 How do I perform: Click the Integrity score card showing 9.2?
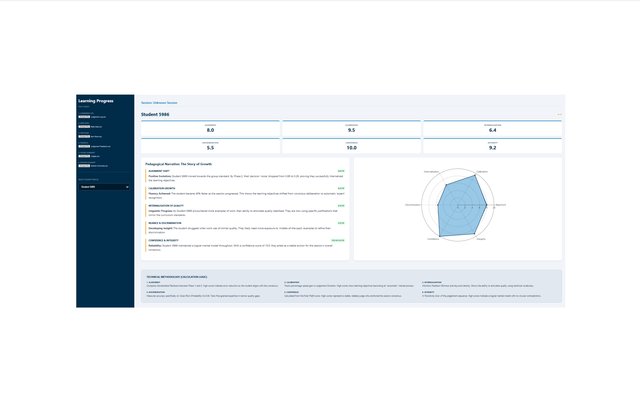pos(492,146)
